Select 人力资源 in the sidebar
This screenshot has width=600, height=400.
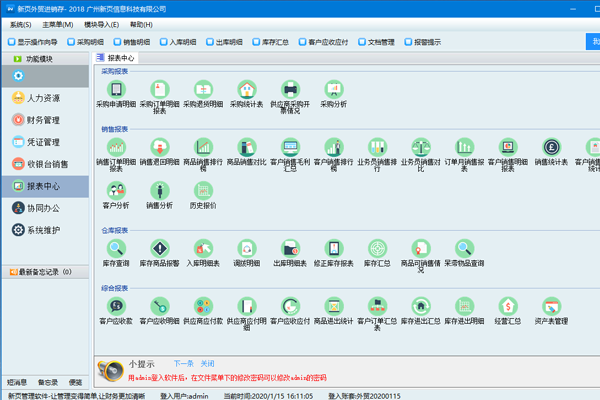[x=45, y=98]
